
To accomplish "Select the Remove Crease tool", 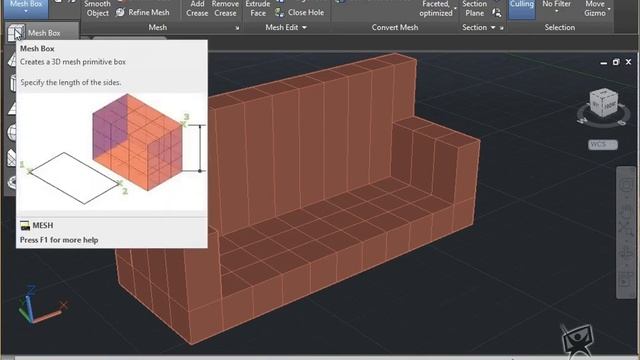I will 225,9.
